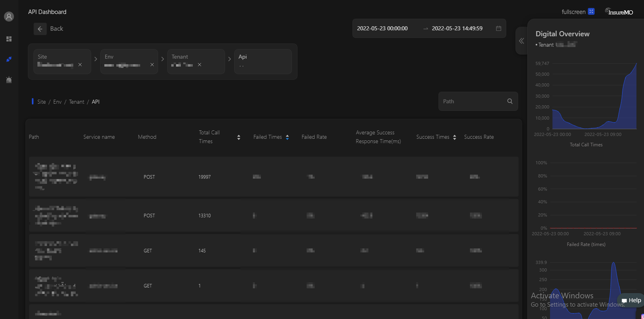
Task: Click the start date 2022-05-23 00:00:00
Action: 382,28
